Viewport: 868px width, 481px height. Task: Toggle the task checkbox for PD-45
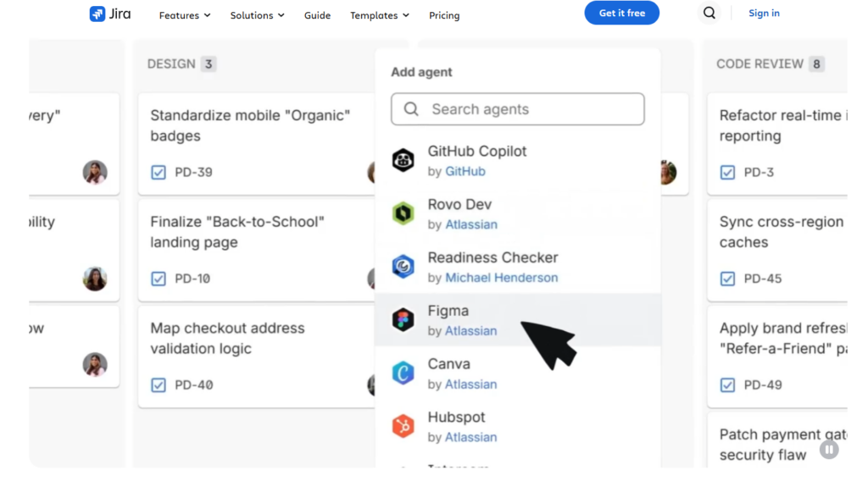[727, 279]
